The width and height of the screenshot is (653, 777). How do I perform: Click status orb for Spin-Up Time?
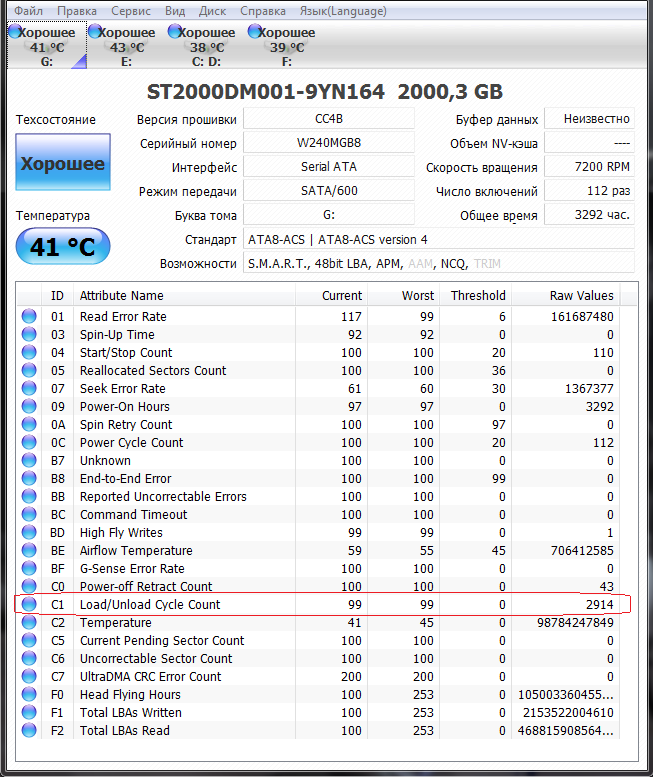point(29,334)
